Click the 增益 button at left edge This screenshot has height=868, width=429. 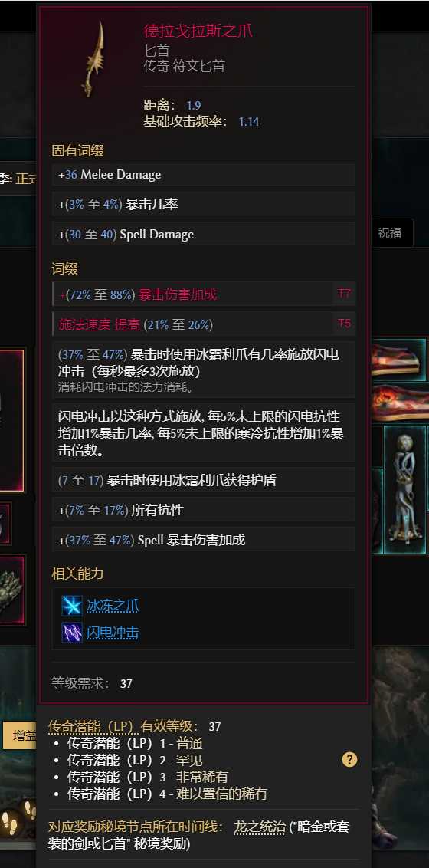tap(20, 736)
